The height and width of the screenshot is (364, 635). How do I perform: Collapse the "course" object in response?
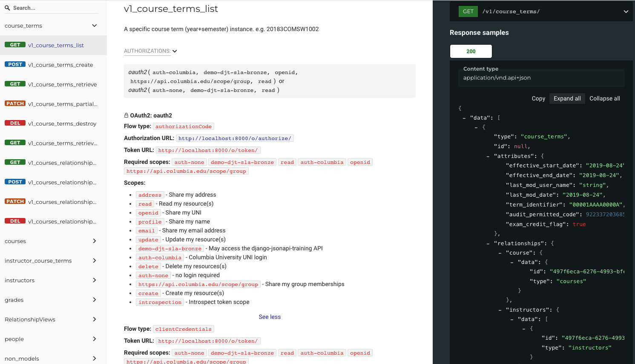(x=500, y=253)
